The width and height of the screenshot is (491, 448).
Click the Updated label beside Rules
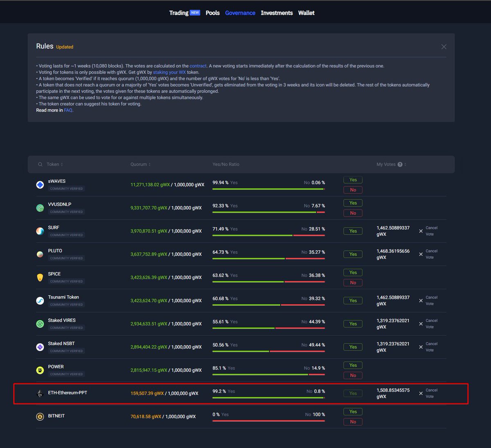click(x=65, y=47)
